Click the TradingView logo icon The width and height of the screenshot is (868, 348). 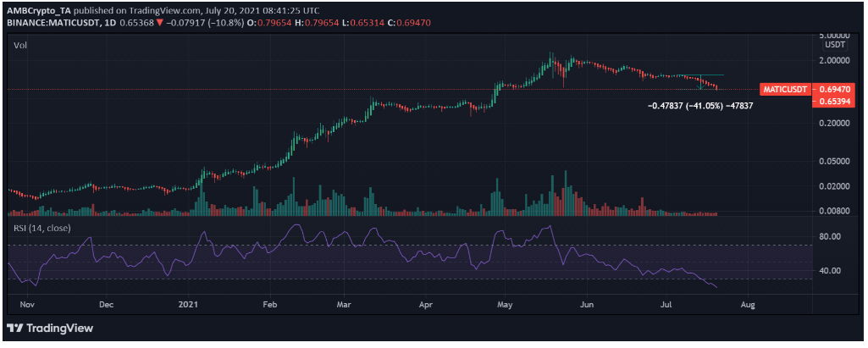click(x=15, y=329)
